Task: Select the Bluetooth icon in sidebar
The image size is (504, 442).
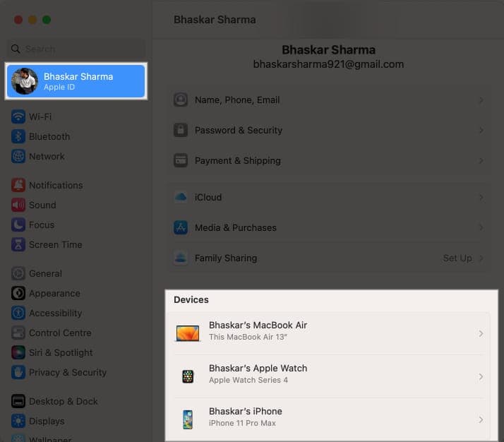Action: click(18, 136)
